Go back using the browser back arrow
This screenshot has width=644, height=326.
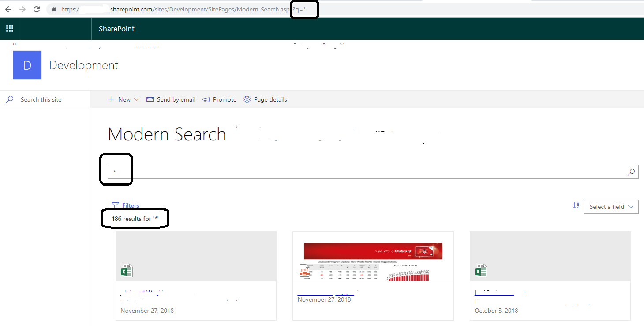tap(8, 9)
